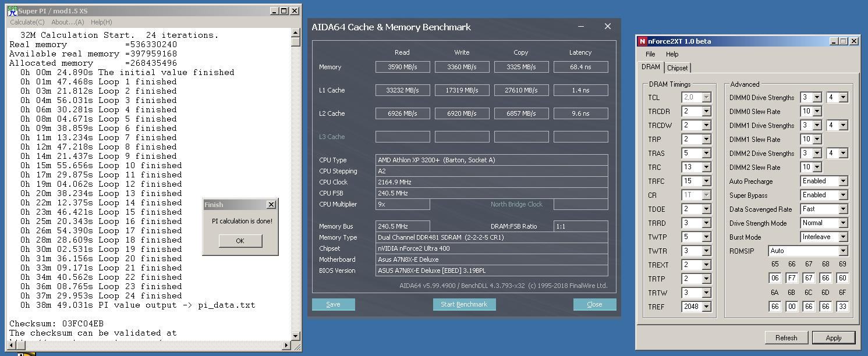This screenshot has width=868, height=356.
Task: Click Super PI horizontal scrollbar right arrow
Action: pyautogui.click(x=286, y=346)
